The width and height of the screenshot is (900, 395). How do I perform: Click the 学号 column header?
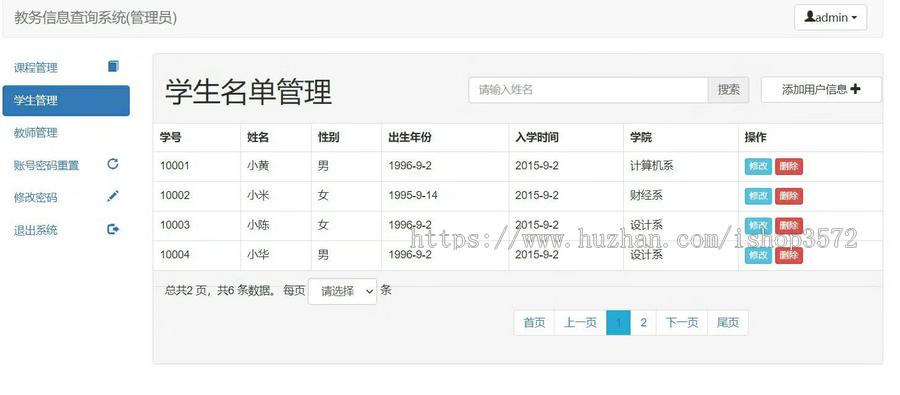(170, 137)
